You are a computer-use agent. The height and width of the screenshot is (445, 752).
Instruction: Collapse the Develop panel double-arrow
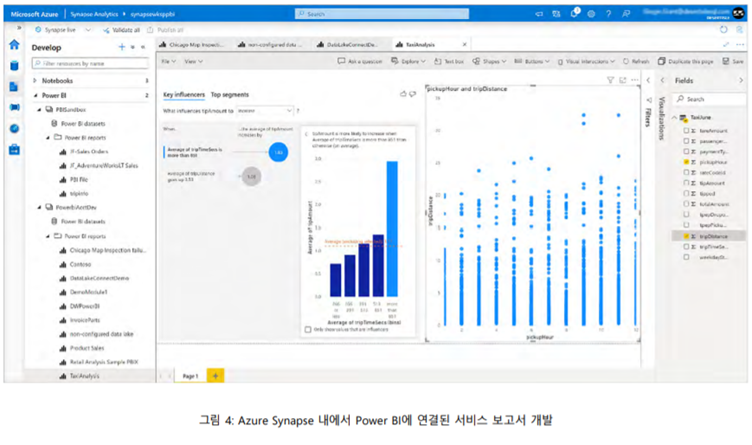pos(143,47)
